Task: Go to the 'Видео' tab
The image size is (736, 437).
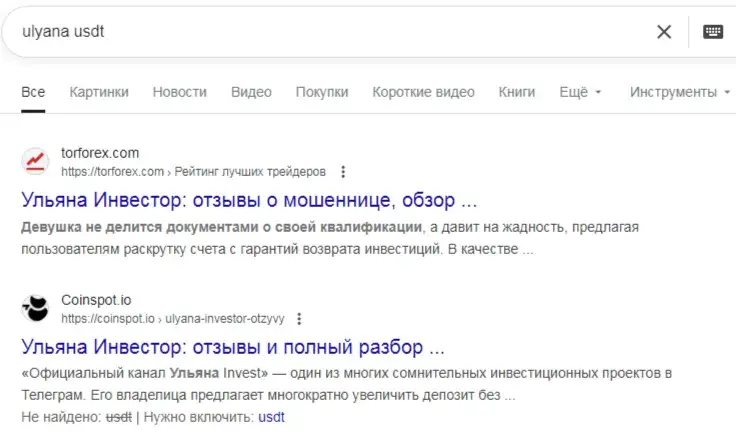Action: click(x=251, y=92)
